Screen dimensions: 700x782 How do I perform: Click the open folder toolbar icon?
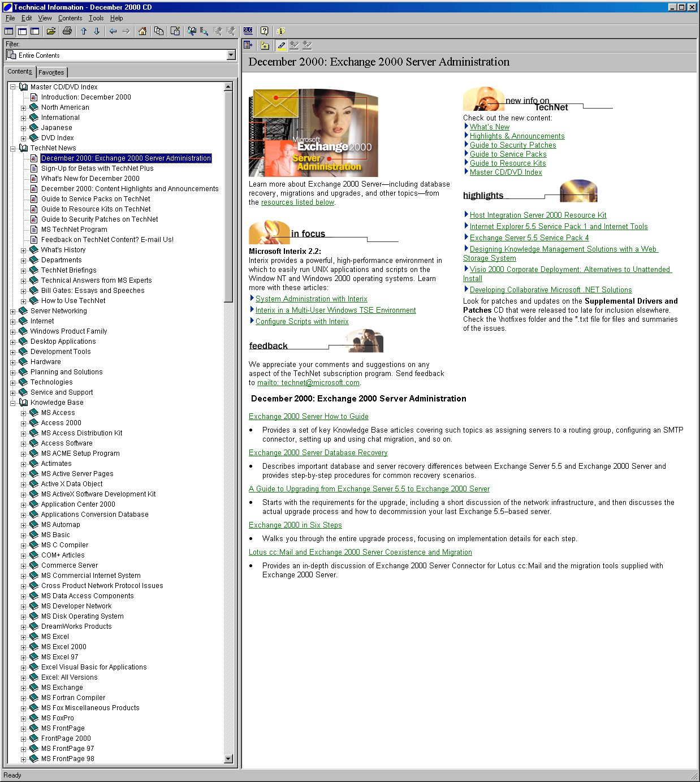[x=51, y=31]
